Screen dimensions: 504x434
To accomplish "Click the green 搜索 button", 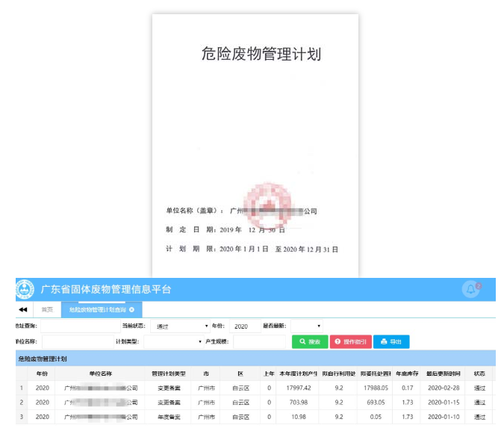I will [x=310, y=341].
